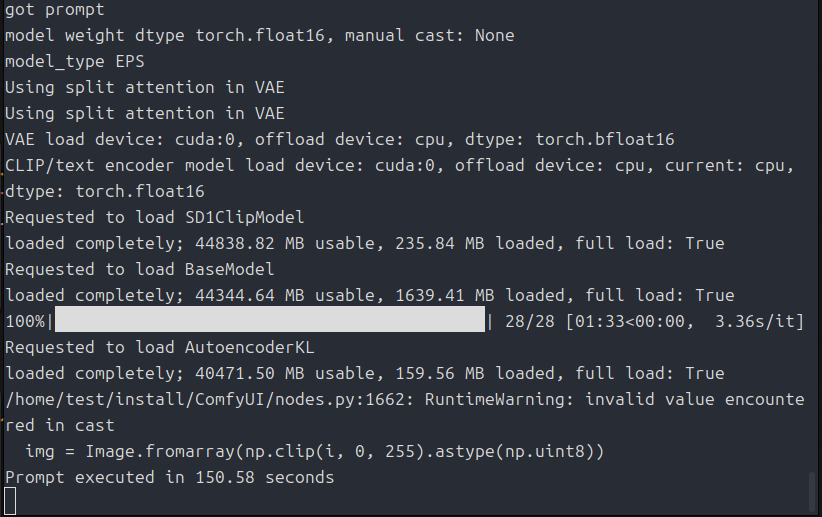Image resolution: width=822 pixels, height=517 pixels.
Task: Click the terminal cursor block at the bottom
Action: (x=11, y=502)
